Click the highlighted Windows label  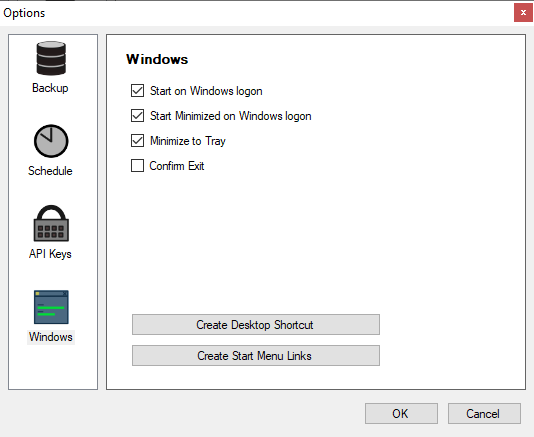point(51,337)
